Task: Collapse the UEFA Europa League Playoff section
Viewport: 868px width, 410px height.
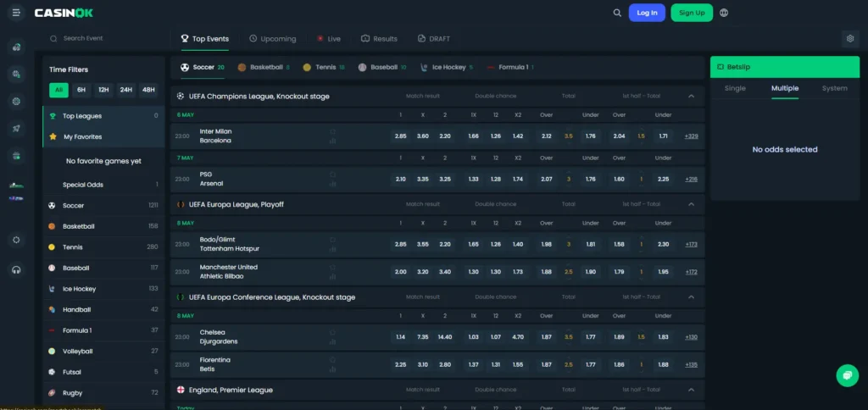Action: click(691, 204)
